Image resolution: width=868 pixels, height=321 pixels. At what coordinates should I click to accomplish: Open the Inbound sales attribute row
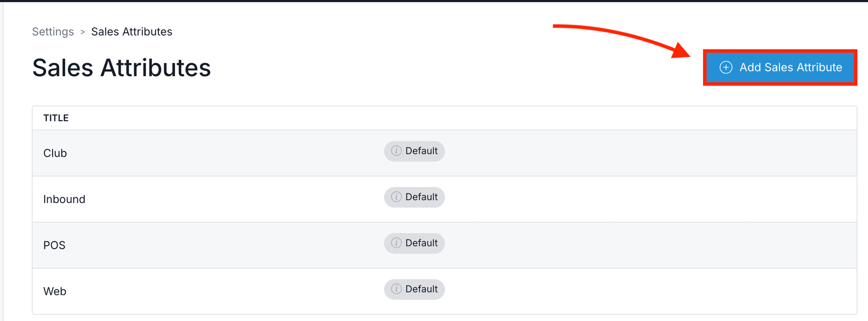click(x=445, y=199)
